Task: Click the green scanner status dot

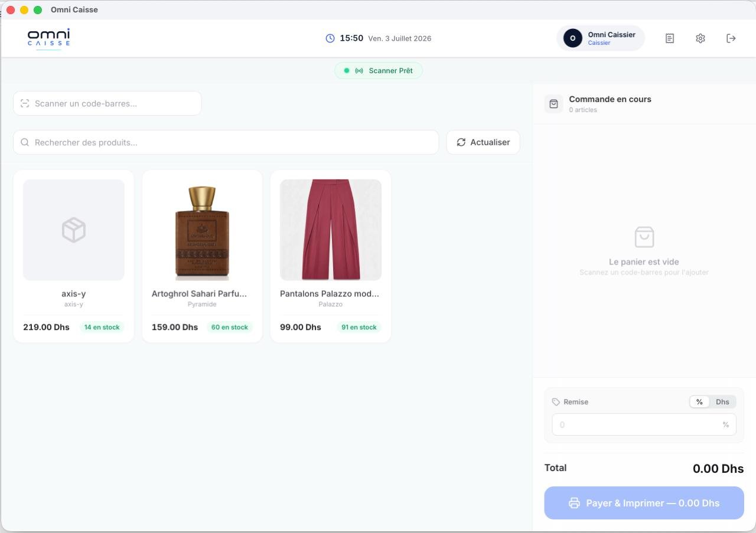Action: pos(347,71)
